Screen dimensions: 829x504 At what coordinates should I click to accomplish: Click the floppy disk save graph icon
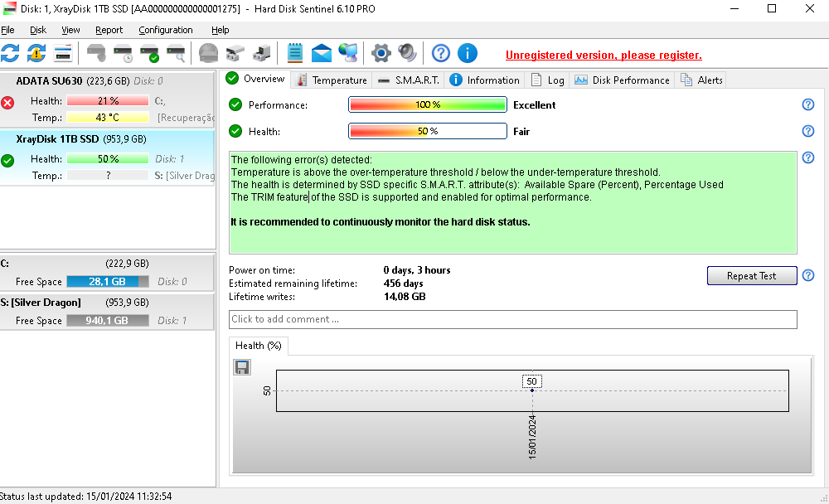[x=242, y=367]
